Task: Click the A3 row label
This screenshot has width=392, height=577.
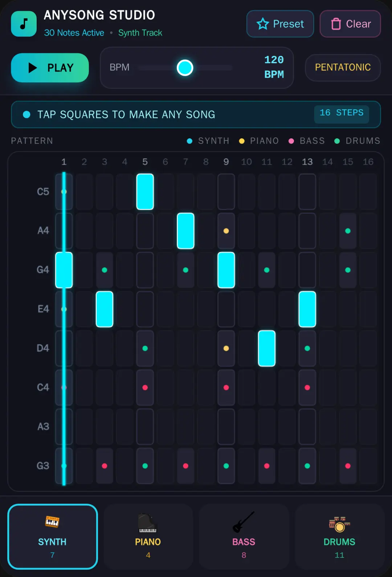Action: click(43, 427)
